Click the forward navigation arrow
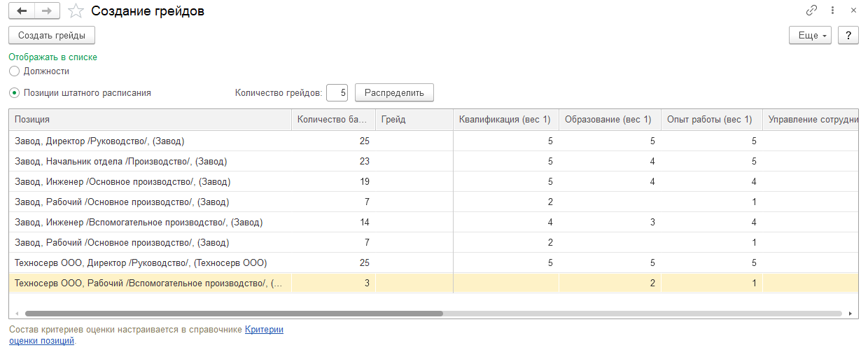Screen dimensions: 868x350 pyautogui.click(x=47, y=11)
